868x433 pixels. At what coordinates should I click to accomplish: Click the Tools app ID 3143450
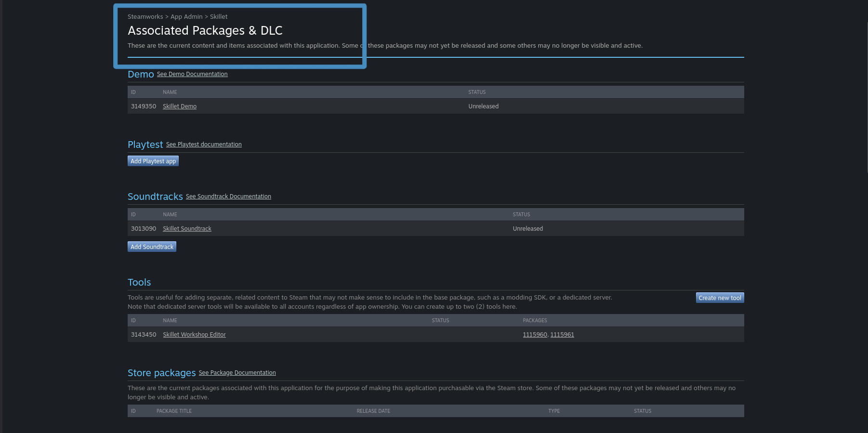tap(144, 335)
